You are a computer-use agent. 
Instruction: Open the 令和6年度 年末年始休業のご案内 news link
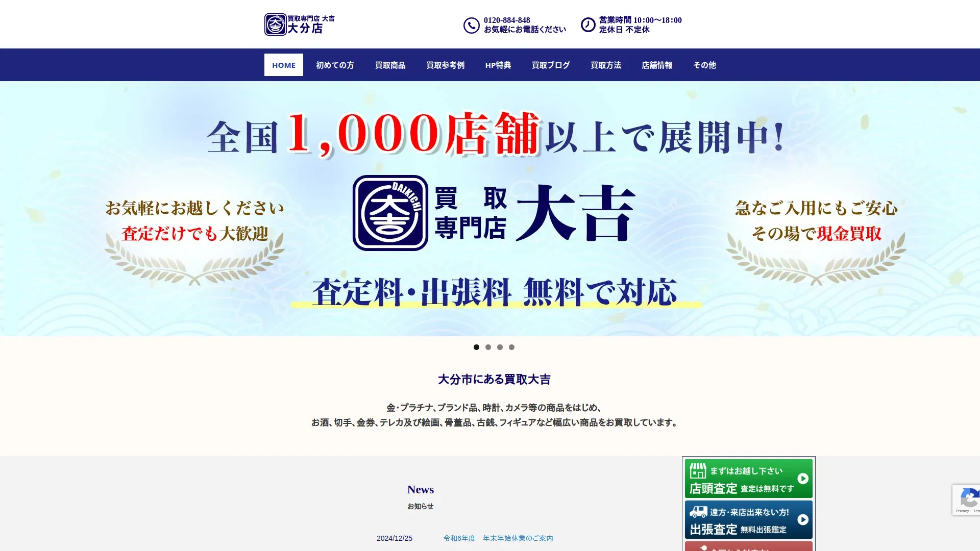point(498,538)
